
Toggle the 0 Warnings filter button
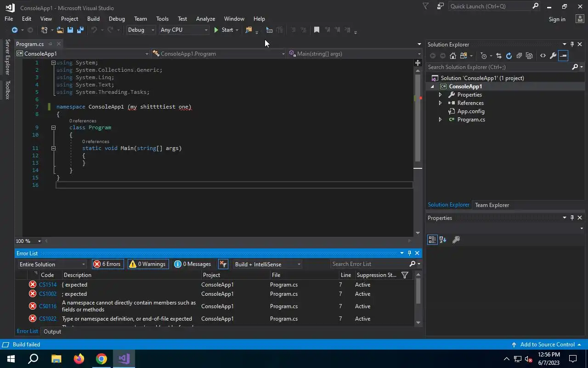pos(148,264)
